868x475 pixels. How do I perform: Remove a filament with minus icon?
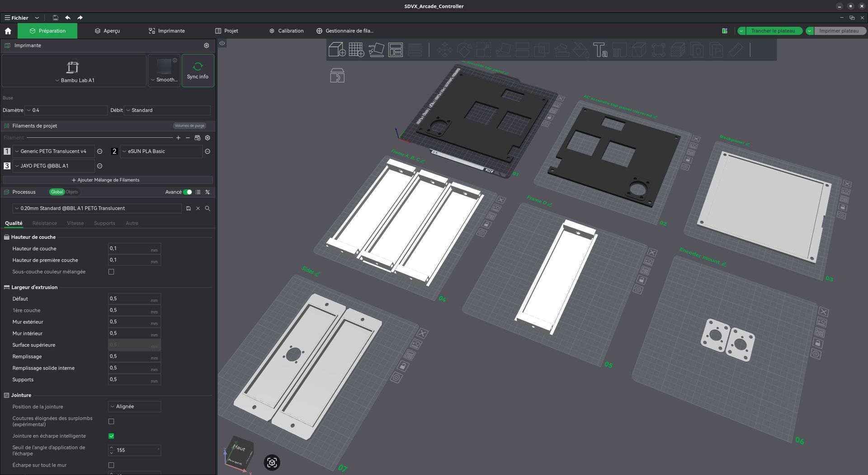[188, 138]
